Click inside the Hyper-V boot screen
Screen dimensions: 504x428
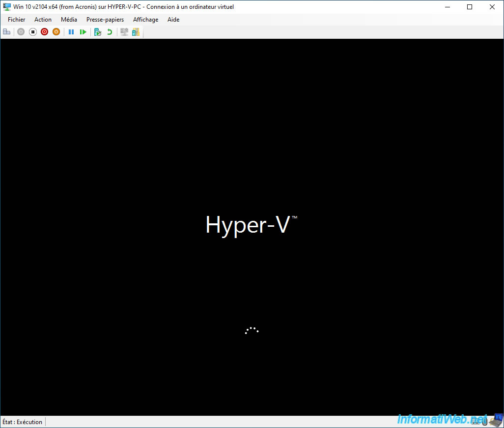(252, 227)
